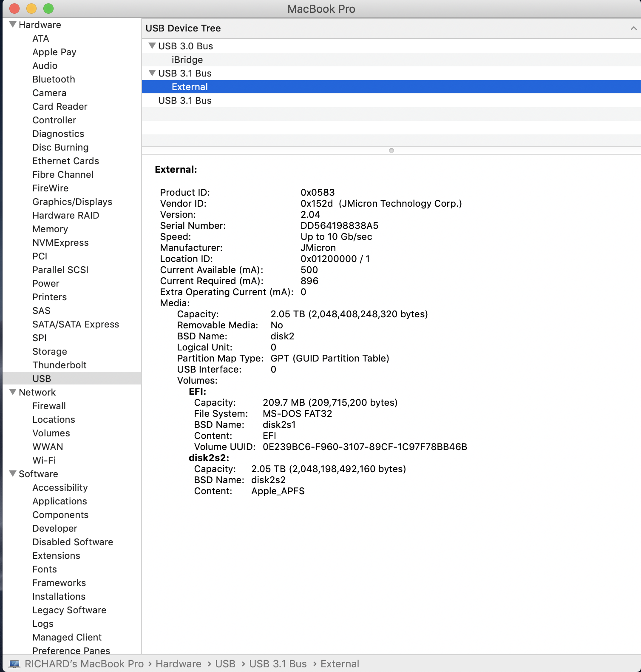
Task: Select Ethernet Cards in the sidebar
Action: pos(66,161)
